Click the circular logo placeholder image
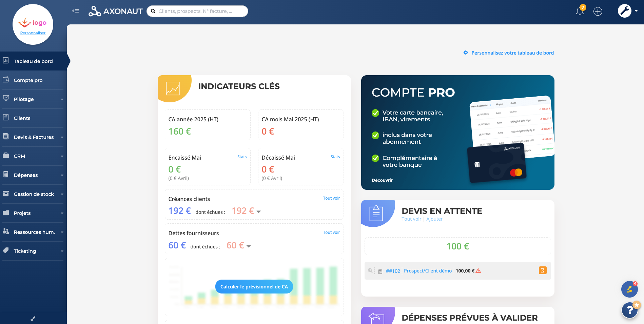The height and width of the screenshot is (324, 644). tap(33, 24)
